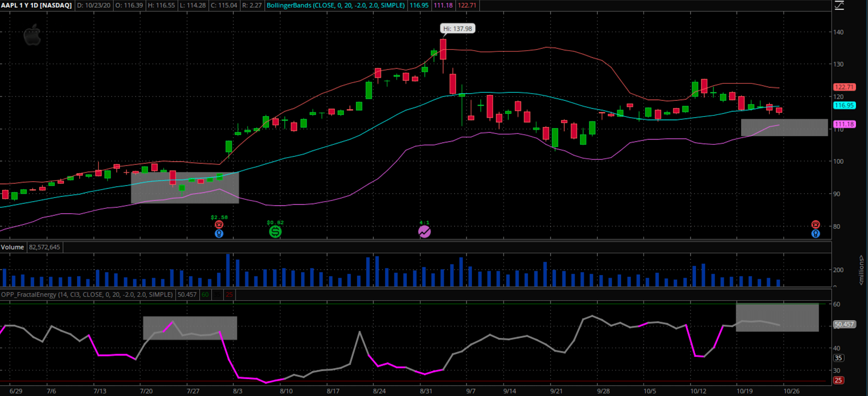This screenshot has width=868, height=396.
Task: Click the upcoming blue lightbulb icon near 10/26
Action: [815, 234]
